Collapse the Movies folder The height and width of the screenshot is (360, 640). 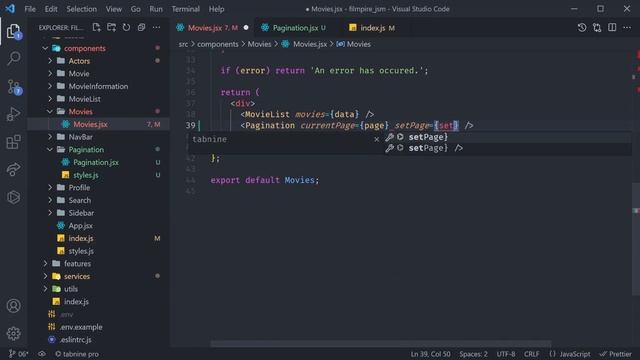click(50, 111)
